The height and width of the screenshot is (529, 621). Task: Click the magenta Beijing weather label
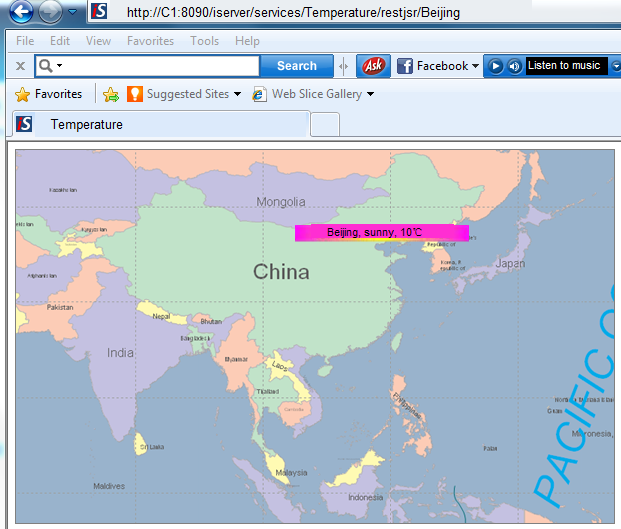(x=381, y=232)
